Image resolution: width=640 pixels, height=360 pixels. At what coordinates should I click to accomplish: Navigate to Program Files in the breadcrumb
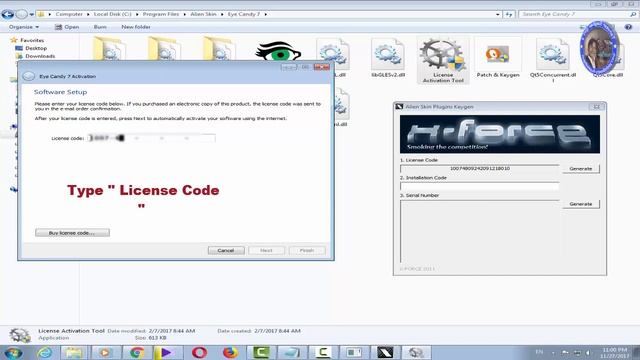(x=161, y=14)
